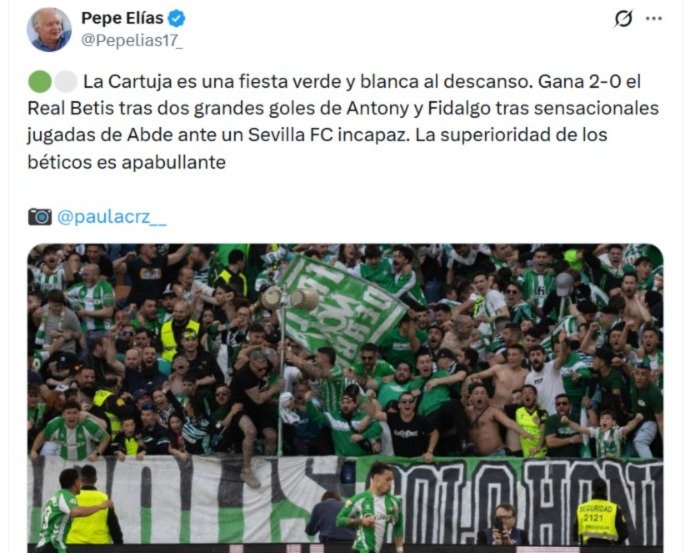695x553 pixels.
Task: Click the tweet text about La Cartuja
Action: [x=343, y=122]
